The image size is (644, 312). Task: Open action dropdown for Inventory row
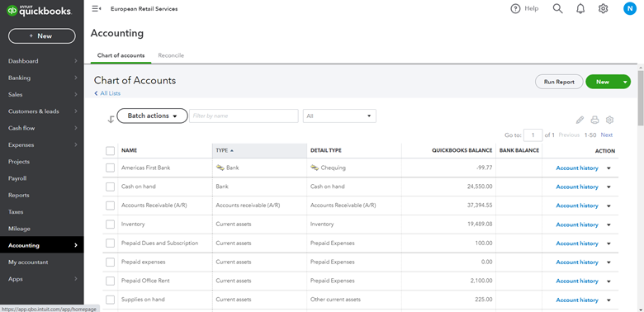coord(608,225)
